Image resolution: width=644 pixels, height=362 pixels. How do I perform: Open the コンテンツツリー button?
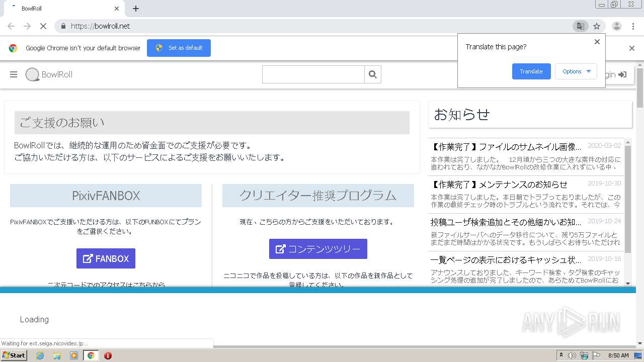click(x=318, y=249)
